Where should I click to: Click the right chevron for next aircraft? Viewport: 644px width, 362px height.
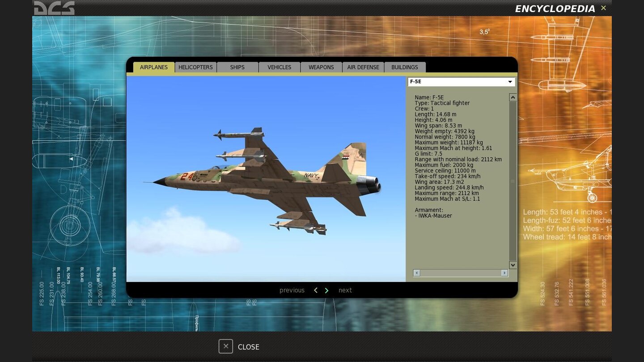click(326, 290)
